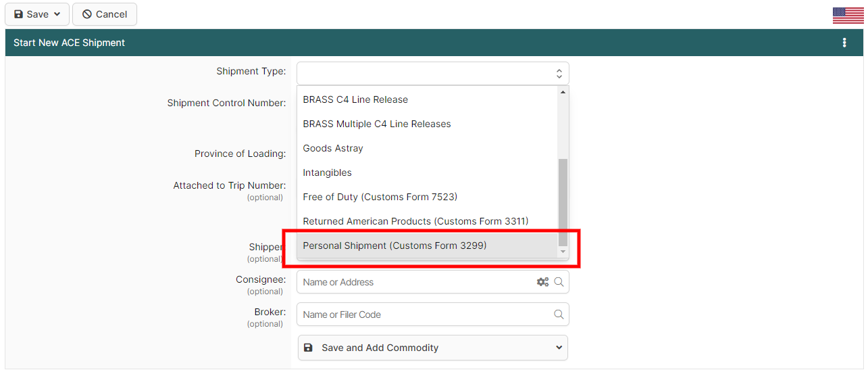Select Goods Astray shipment type
Viewport: 868px width, 372px height.
pyautogui.click(x=333, y=148)
